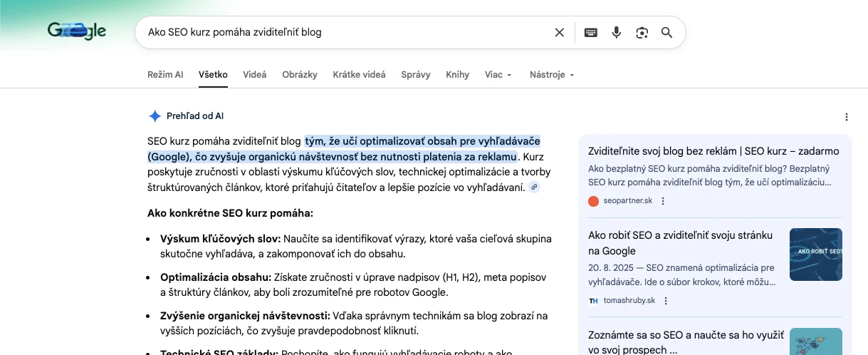Open AI overview three-dot options menu
The height and width of the screenshot is (355, 868).
tap(846, 117)
